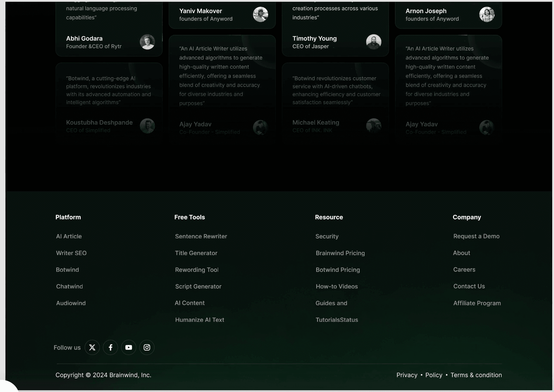Screen dimensions: 554x392
Task: Click the Contact Us link
Action: tap(469, 286)
